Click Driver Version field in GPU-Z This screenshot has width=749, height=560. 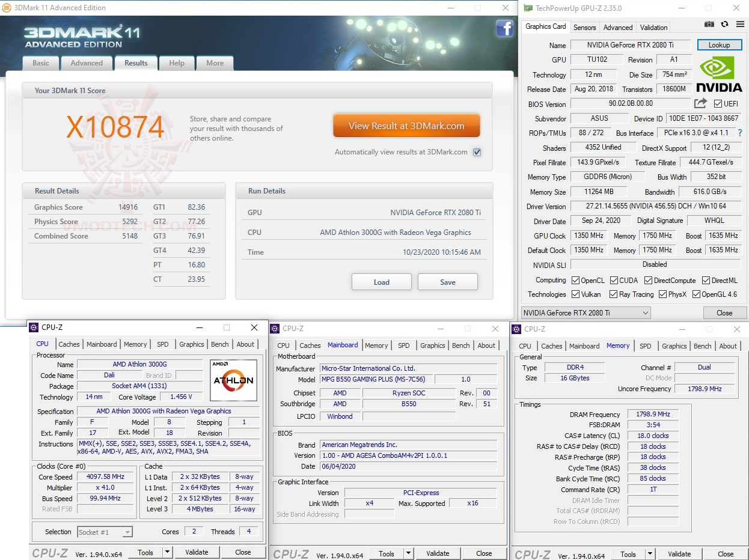[x=656, y=206]
